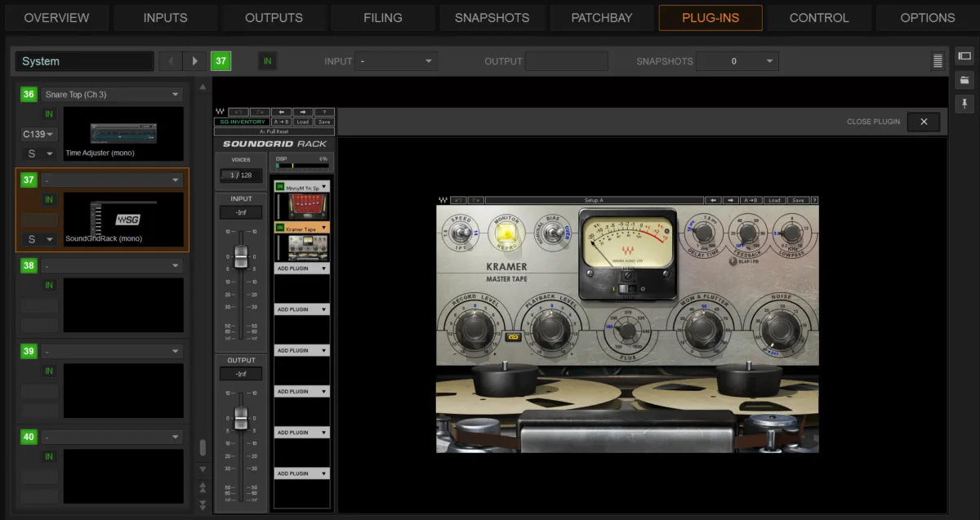Click undo in Kramer Master Tape toolbar

(460, 200)
